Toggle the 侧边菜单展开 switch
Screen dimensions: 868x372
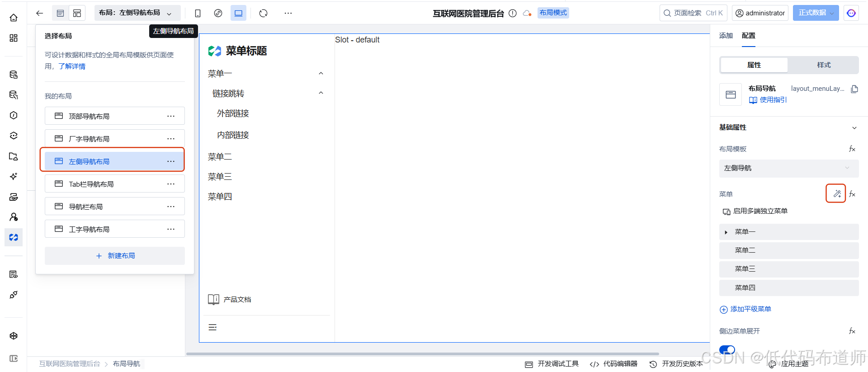pos(727,349)
